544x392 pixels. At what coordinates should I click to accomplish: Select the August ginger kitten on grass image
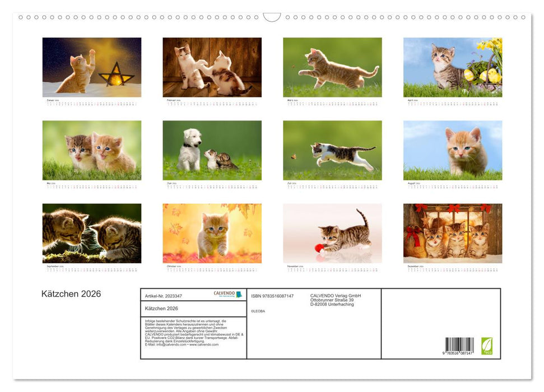[x=453, y=150]
